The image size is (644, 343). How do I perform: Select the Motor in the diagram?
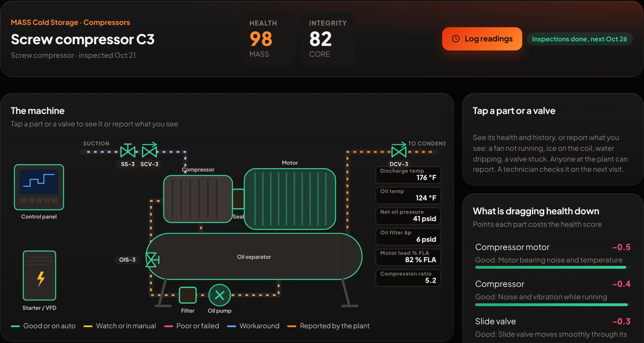pos(290,199)
